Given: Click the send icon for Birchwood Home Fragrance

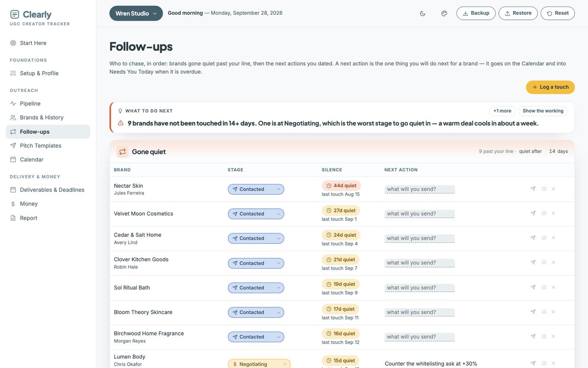Looking at the screenshot, I should [533, 336].
